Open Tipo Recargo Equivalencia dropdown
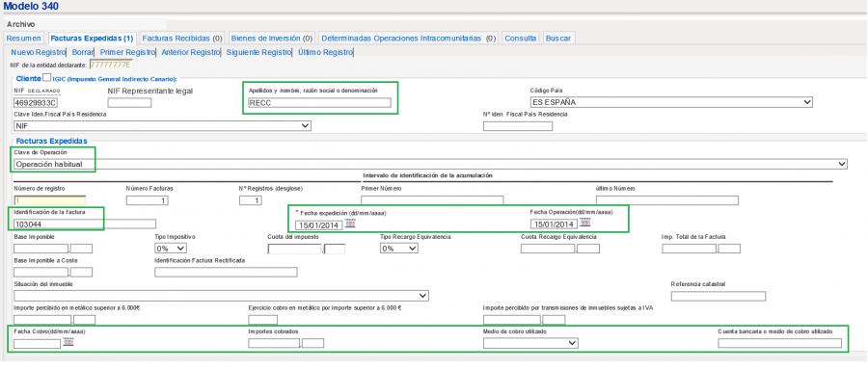The height and width of the screenshot is (369, 868). 399,249
